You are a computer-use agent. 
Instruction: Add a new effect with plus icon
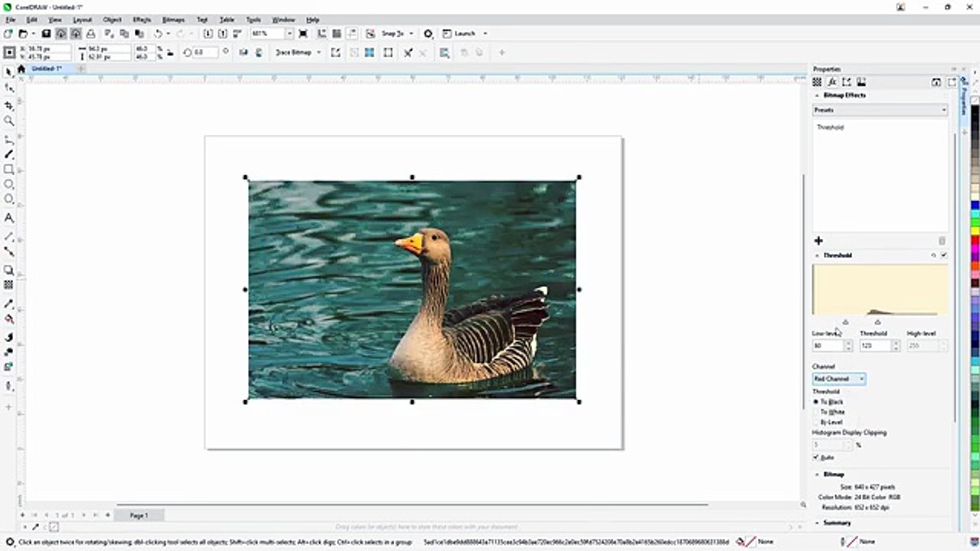pyautogui.click(x=818, y=240)
